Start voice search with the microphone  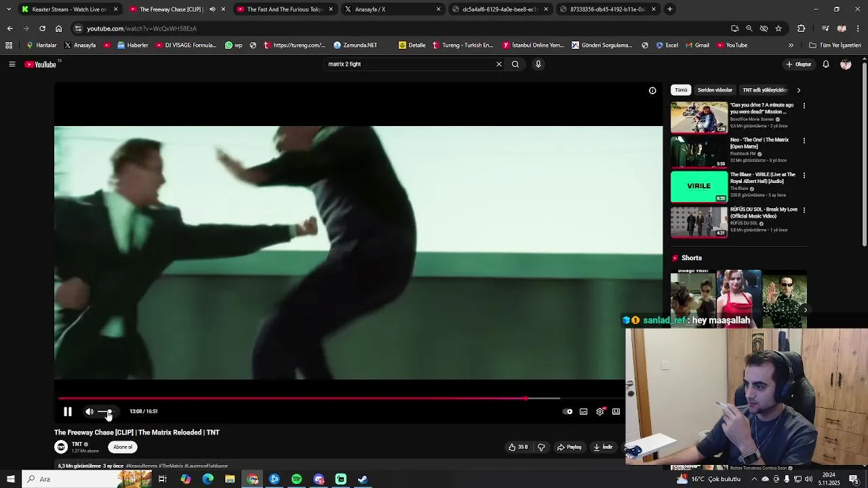point(538,64)
